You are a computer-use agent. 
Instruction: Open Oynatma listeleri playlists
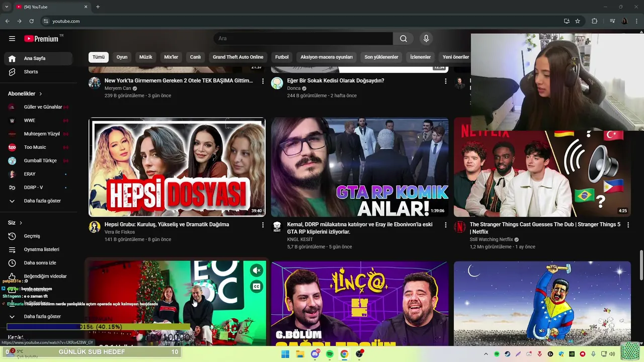(x=38, y=249)
